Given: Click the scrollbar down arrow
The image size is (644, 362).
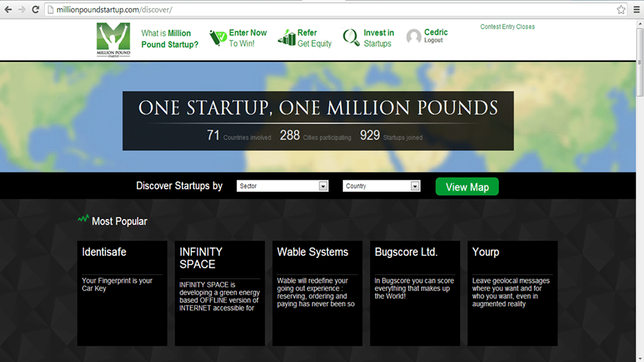Looking at the screenshot, I should 640,359.
